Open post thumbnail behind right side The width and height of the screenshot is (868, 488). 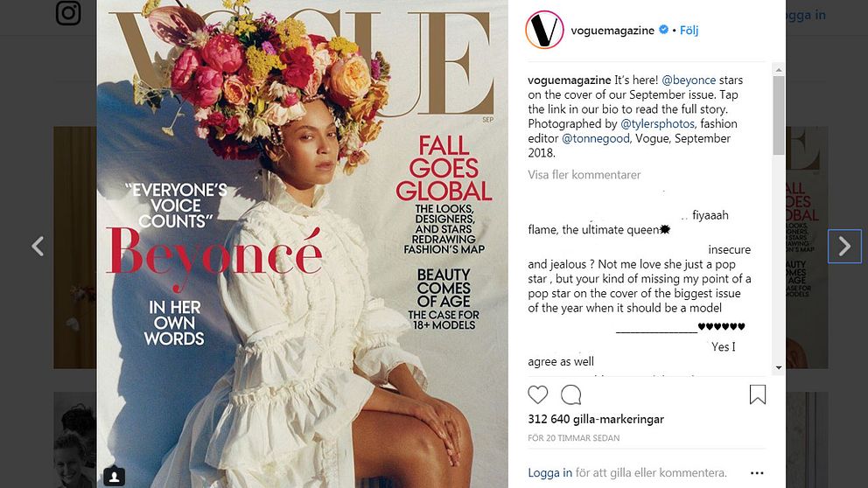pos(807,247)
